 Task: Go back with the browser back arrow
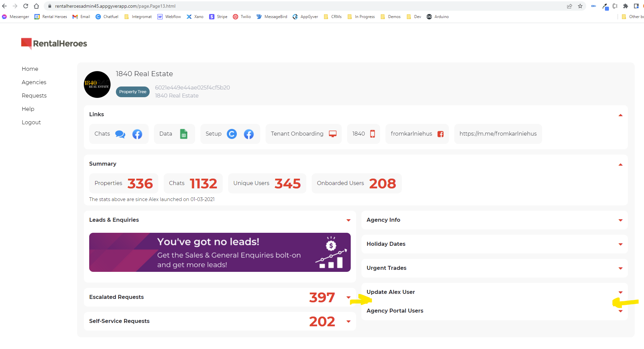(4, 6)
